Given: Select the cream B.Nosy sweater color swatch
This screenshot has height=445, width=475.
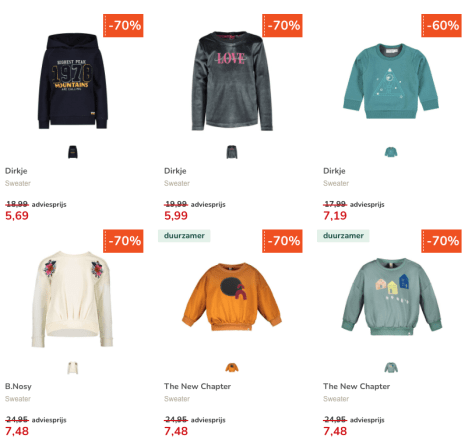Looking at the screenshot, I should pyautogui.click(x=73, y=368).
